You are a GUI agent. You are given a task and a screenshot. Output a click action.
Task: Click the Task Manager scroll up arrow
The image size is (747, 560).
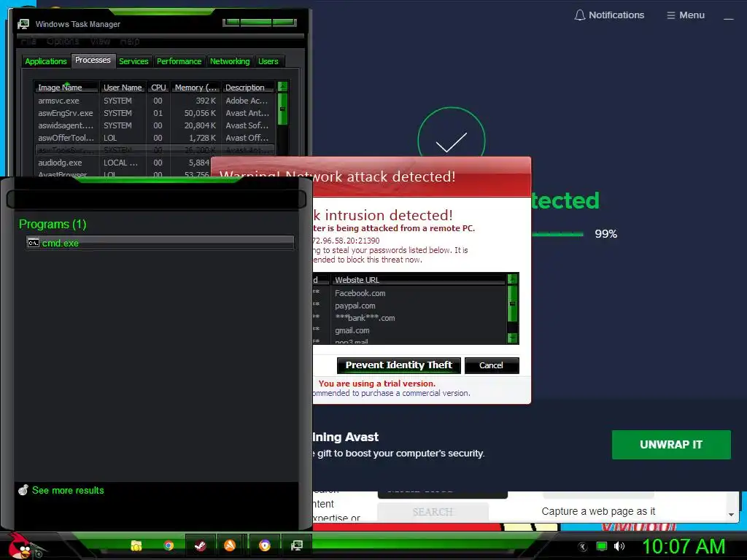tap(282, 87)
